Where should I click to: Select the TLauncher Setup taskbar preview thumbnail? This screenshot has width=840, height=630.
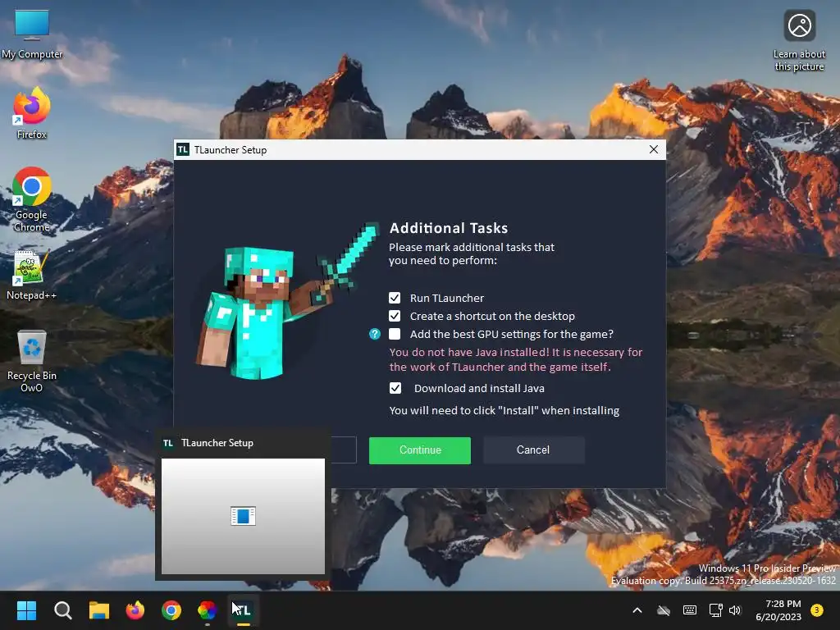point(243,516)
